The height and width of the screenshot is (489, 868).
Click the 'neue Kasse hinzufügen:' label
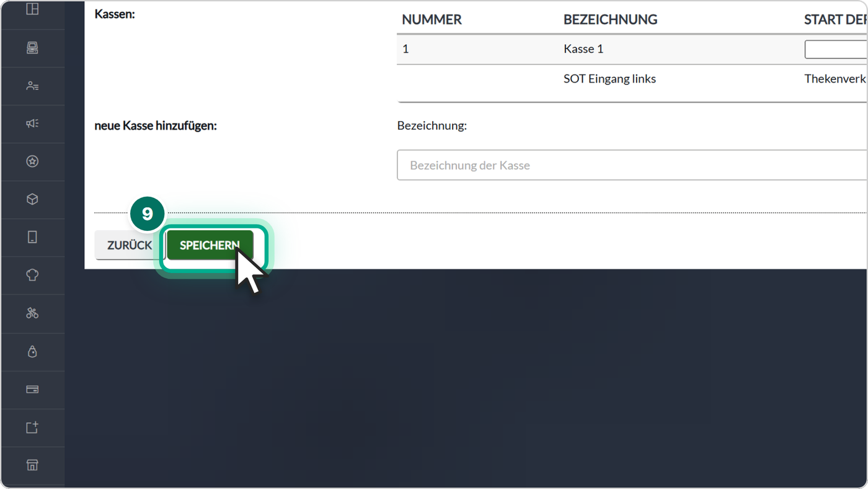pyautogui.click(x=156, y=125)
